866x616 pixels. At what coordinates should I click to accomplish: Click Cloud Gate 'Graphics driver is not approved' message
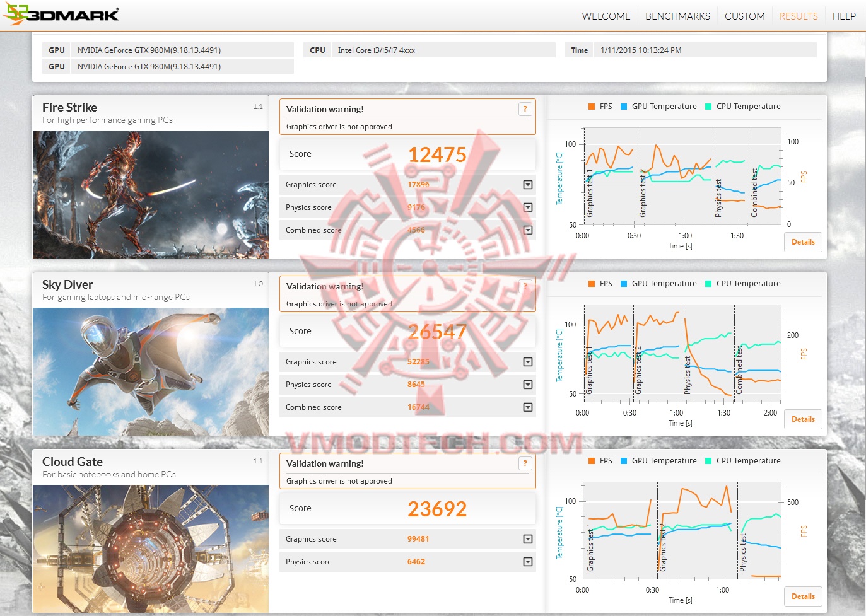(339, 481)
